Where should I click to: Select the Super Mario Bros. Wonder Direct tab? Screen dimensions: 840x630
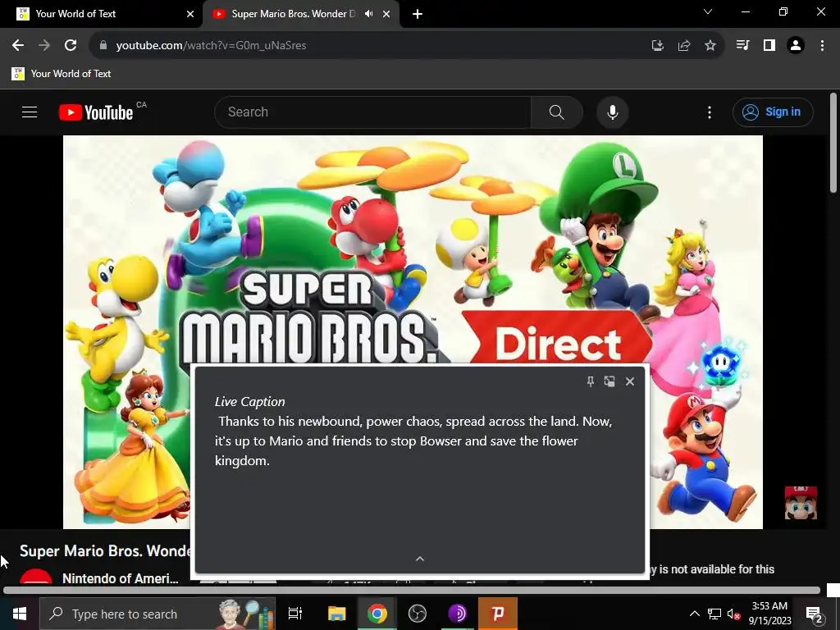tap(293, 14)
